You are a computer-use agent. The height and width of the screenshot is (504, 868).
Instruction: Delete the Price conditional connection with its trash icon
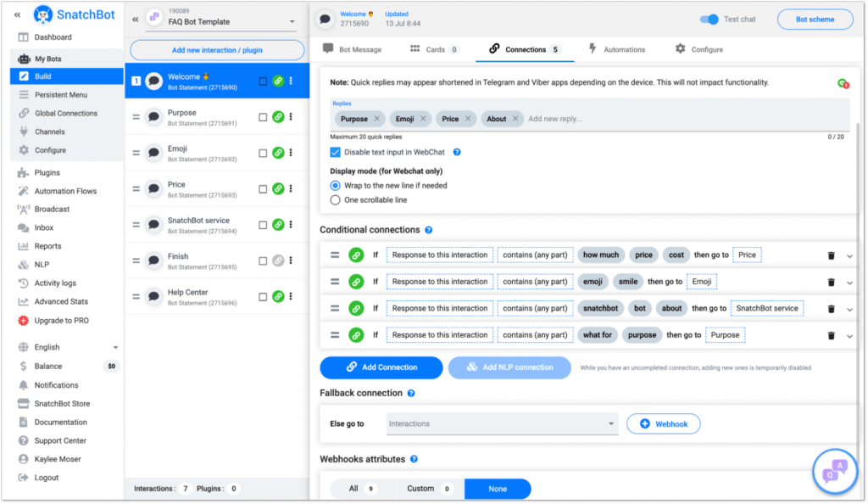[831, 255]
